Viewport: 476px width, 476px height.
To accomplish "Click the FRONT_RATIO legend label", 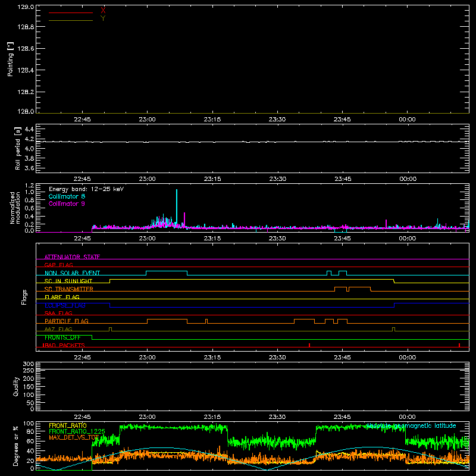I will click(68, 425).
